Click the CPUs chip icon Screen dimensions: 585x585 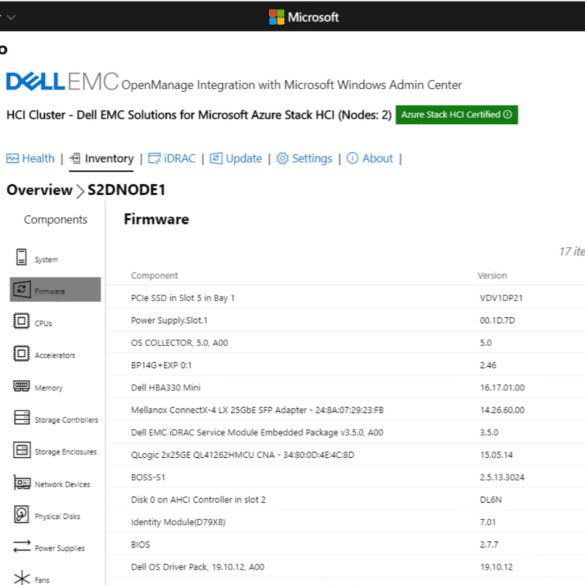pos(21,321)
